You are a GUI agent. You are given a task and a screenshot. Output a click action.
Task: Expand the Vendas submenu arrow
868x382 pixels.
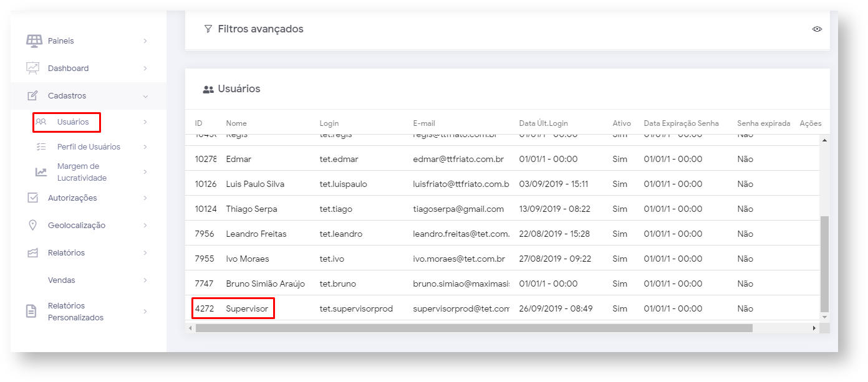click(145, 280)
